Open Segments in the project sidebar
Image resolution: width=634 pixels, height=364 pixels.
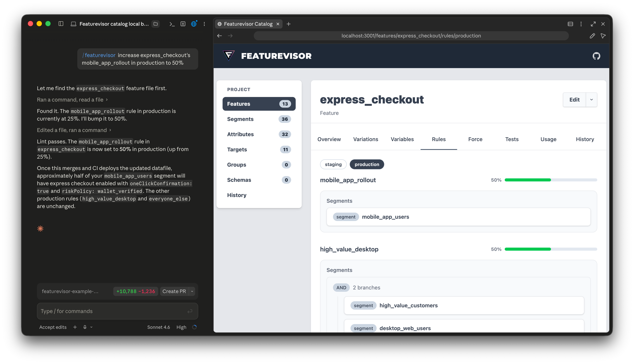pyautogui.click(x=259, y=119)
